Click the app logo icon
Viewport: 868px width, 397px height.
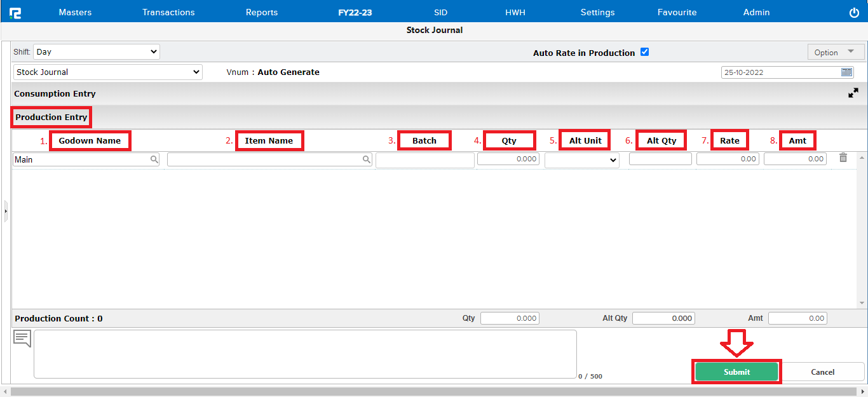(15, 12)
